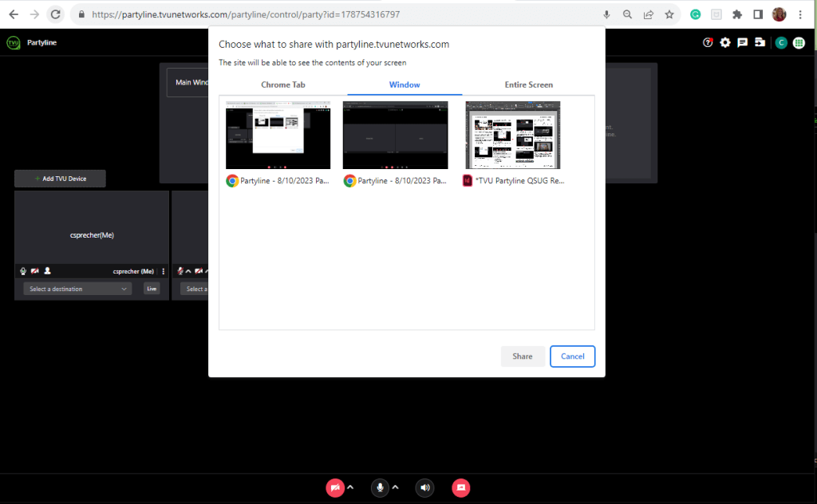
Task: Click the red screen share button in bottom bar
Action: [460, 488]
